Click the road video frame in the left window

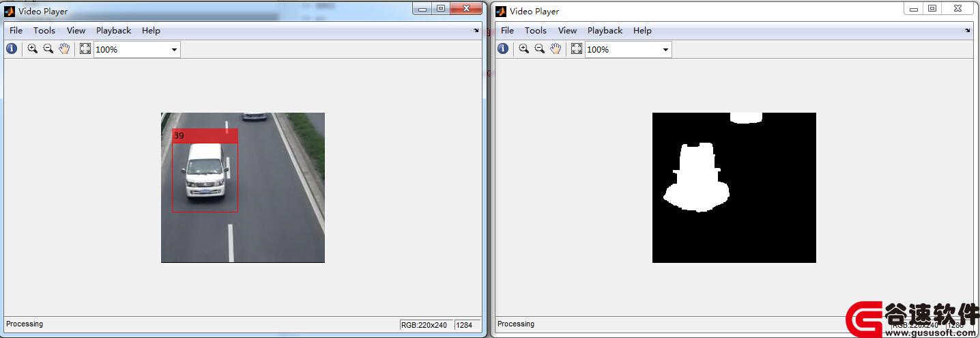pyautogui.click(x=243, y=188)
